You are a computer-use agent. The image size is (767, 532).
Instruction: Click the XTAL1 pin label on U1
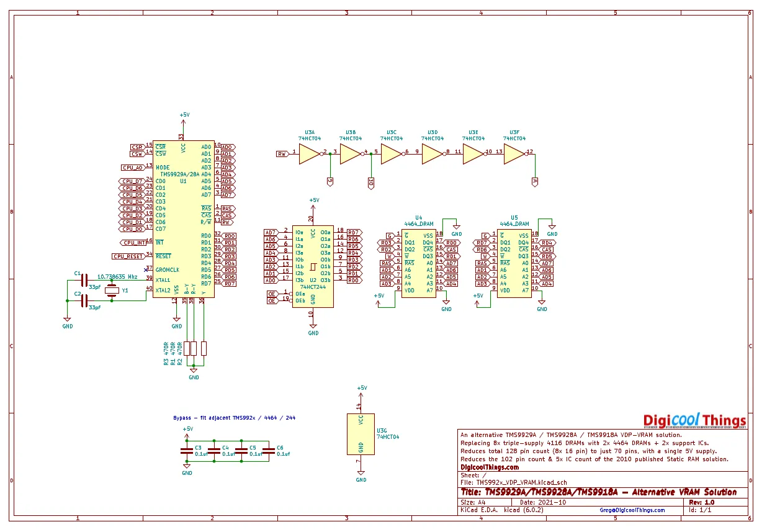pos(163,280)
